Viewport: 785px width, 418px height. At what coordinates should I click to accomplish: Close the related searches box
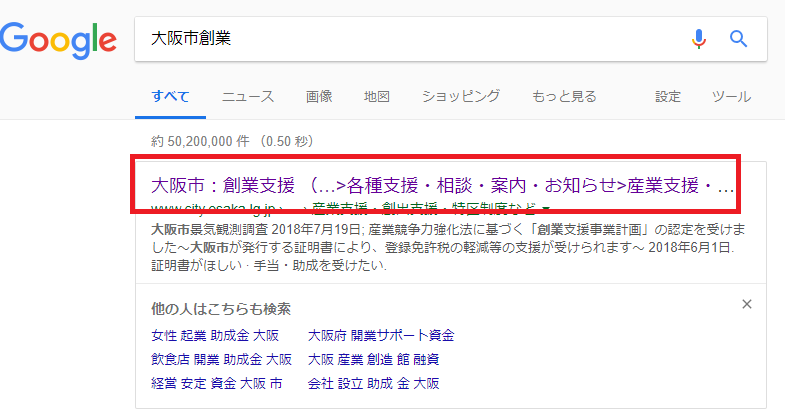pyautogui.click(x=746, y=304)
